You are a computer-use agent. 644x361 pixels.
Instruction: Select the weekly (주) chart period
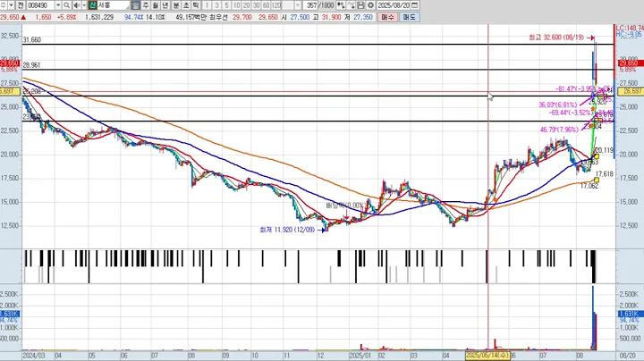[146, 5]
